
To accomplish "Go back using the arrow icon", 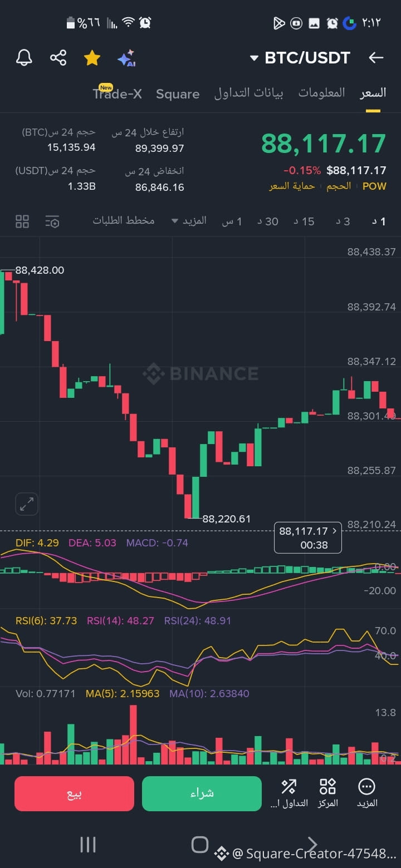I will (376, 57).
